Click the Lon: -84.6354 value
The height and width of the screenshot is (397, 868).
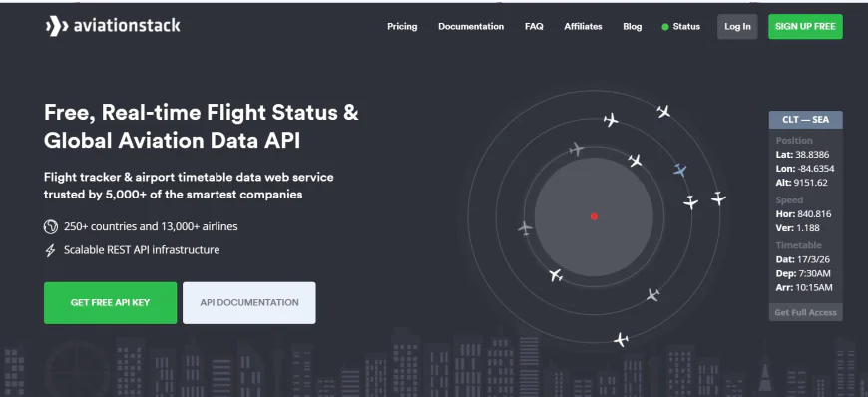805,169
